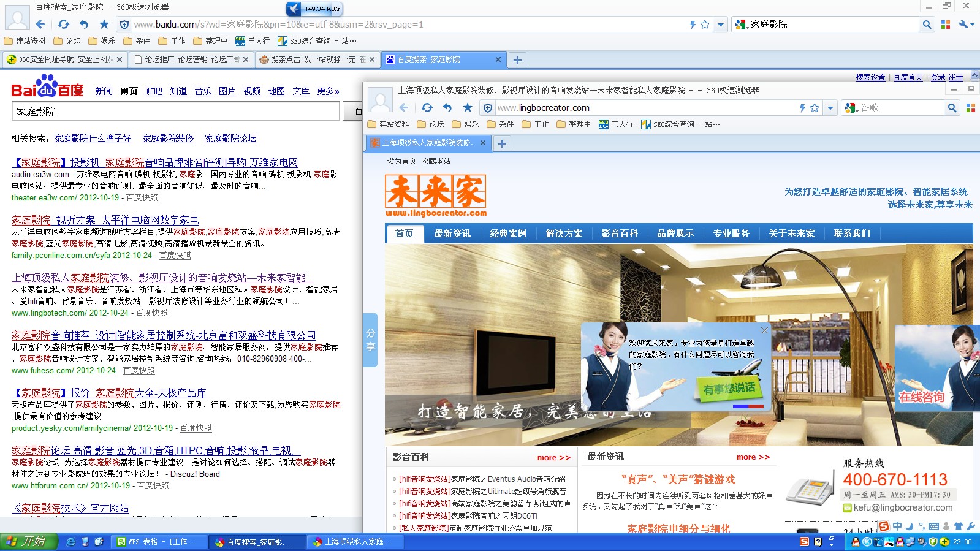980x551 pixels.
Task: Restore closed tab in Baidu window toolbar
Action: pos(84,25)
